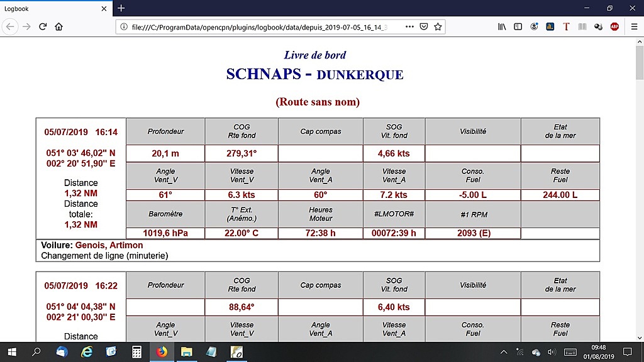Show hidden system tray icons
The image size is (644, 362).
504,352
